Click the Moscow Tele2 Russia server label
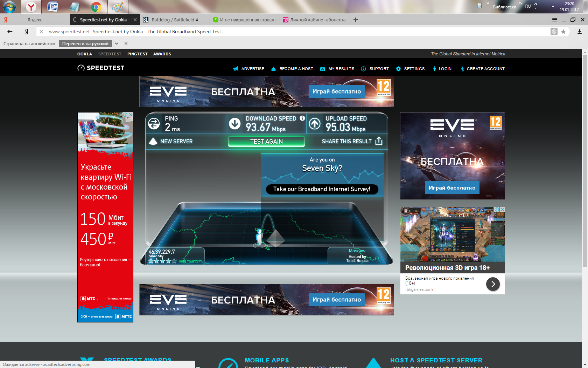This screenshot has height=368, width=588. 357,256
